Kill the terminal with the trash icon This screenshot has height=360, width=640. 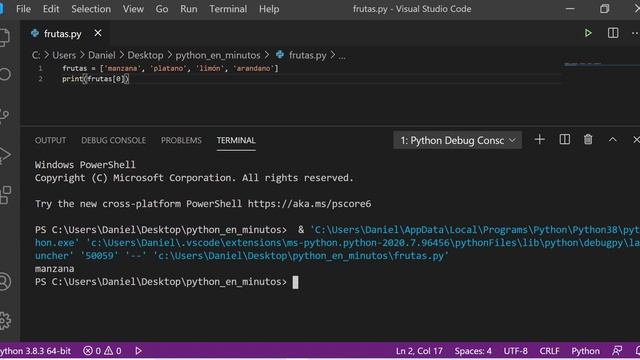(588, 140)
